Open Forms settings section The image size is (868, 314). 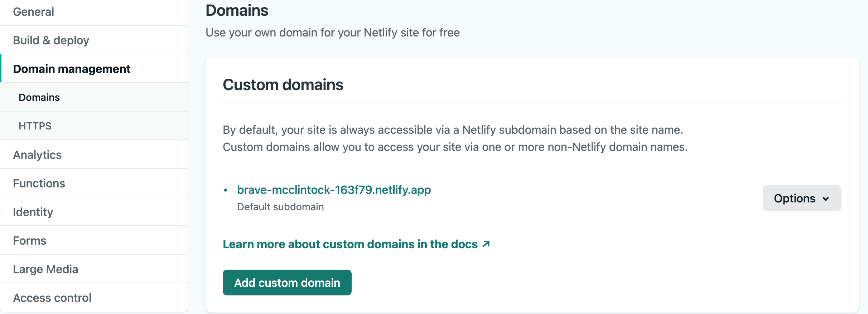point(29,241)
